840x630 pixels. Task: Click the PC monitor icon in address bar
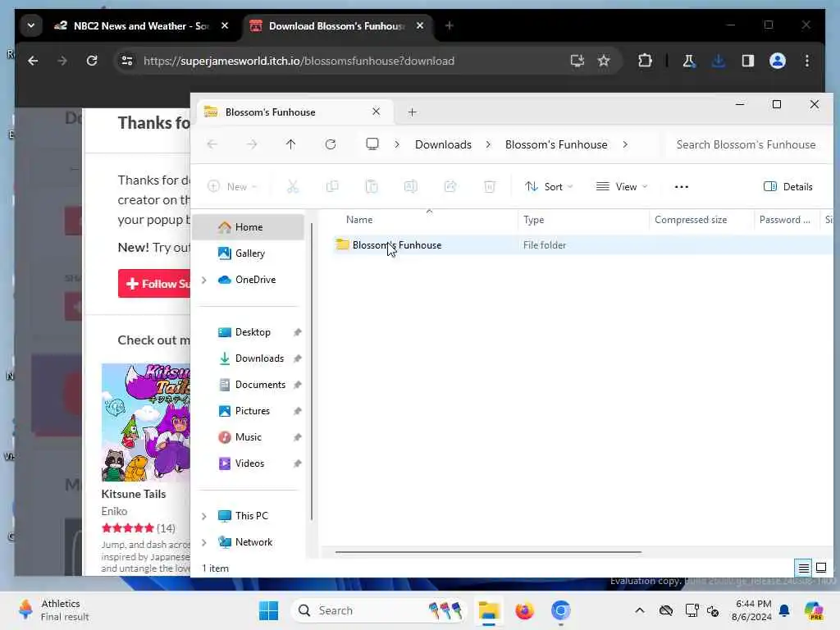pos(372,144)
